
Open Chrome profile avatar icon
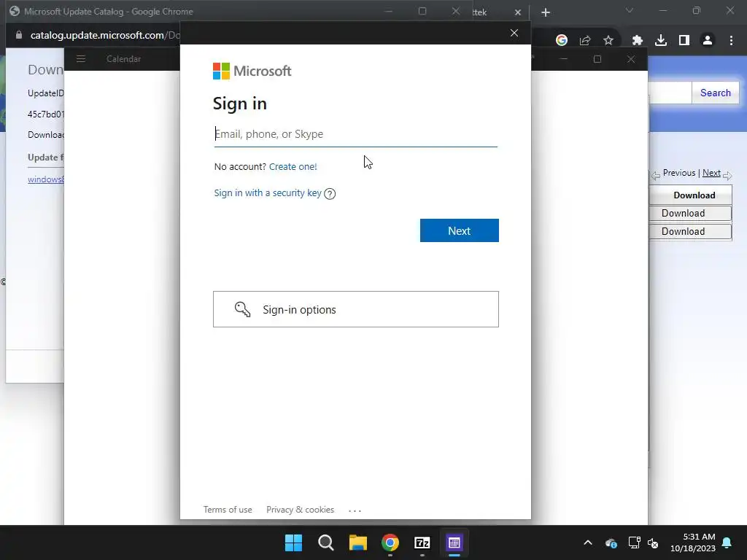tap(708, 41)
